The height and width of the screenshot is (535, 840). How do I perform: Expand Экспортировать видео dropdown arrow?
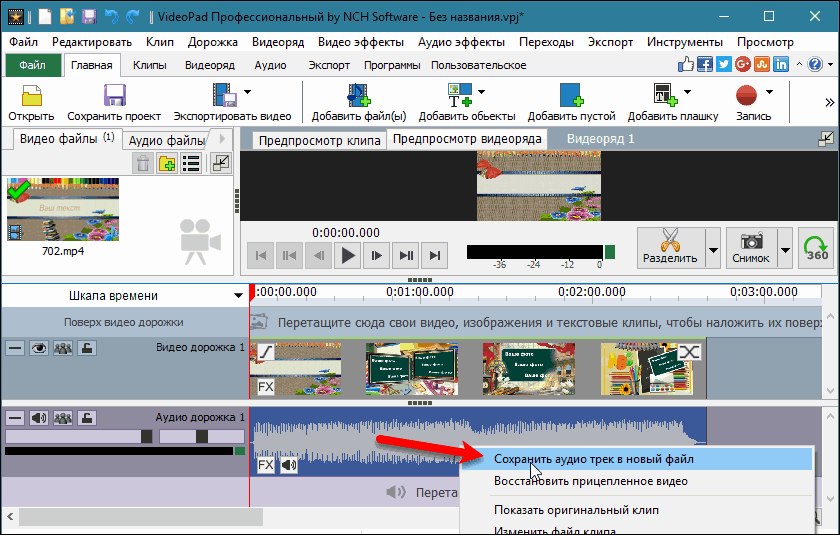pos(248,92)
